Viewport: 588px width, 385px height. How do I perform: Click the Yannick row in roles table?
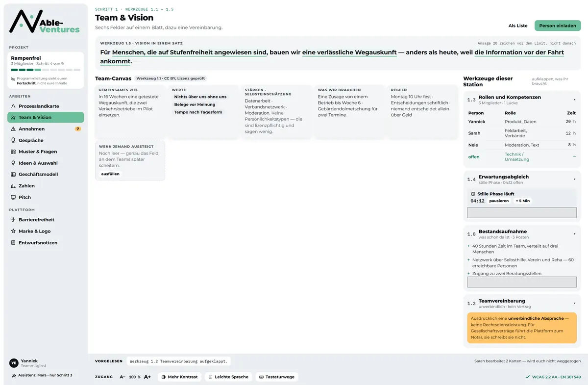pos(522,122)
